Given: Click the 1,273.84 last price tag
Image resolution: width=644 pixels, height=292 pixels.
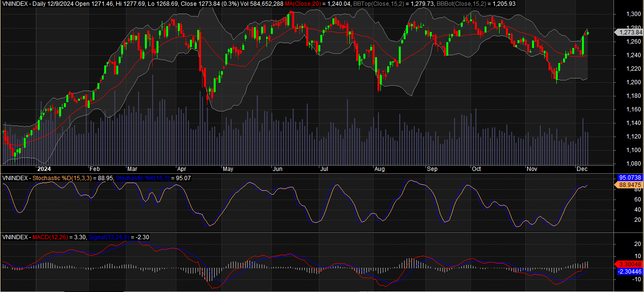Looking at the screenshot, I should click(628, 32).
